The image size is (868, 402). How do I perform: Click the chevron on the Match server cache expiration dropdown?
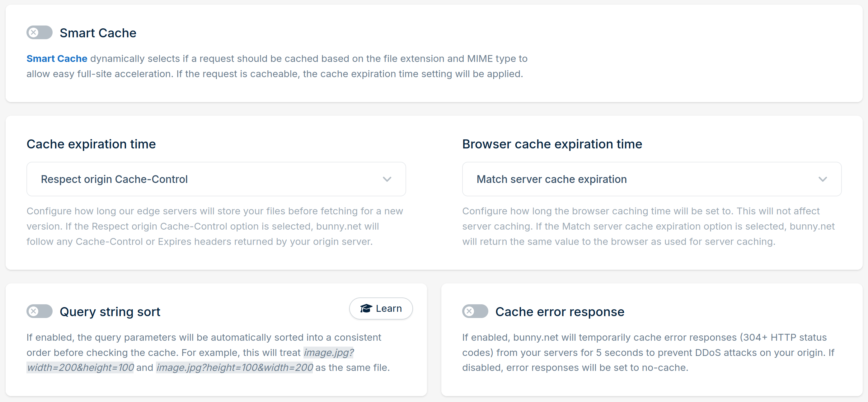pos(823,179)
